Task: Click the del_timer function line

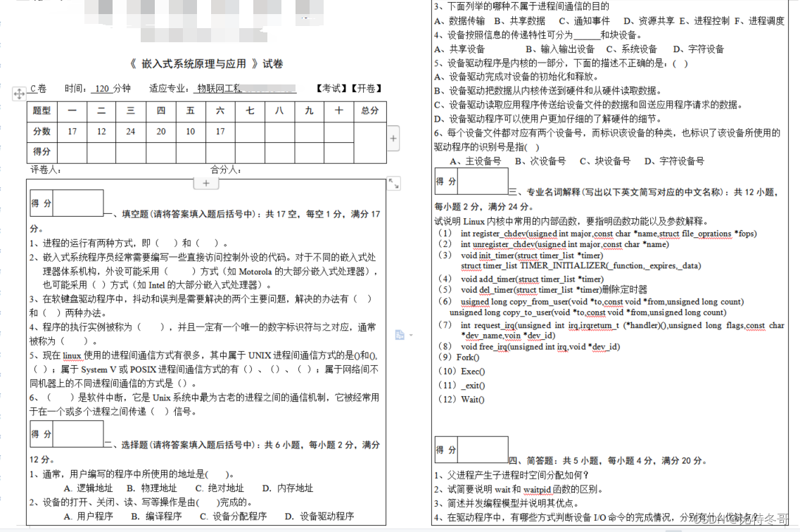Action: point(542,290)
